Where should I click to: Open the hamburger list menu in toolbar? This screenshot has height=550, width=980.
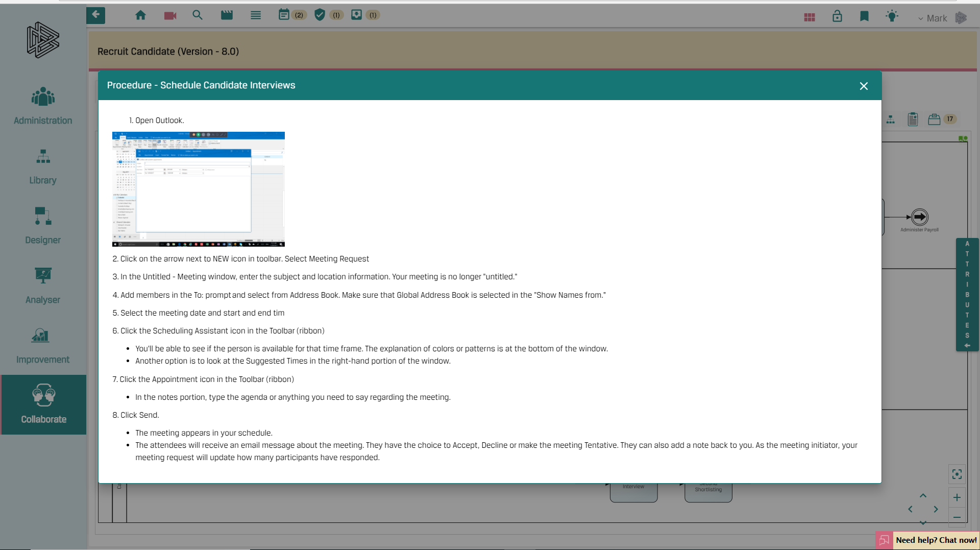point(255,15)
